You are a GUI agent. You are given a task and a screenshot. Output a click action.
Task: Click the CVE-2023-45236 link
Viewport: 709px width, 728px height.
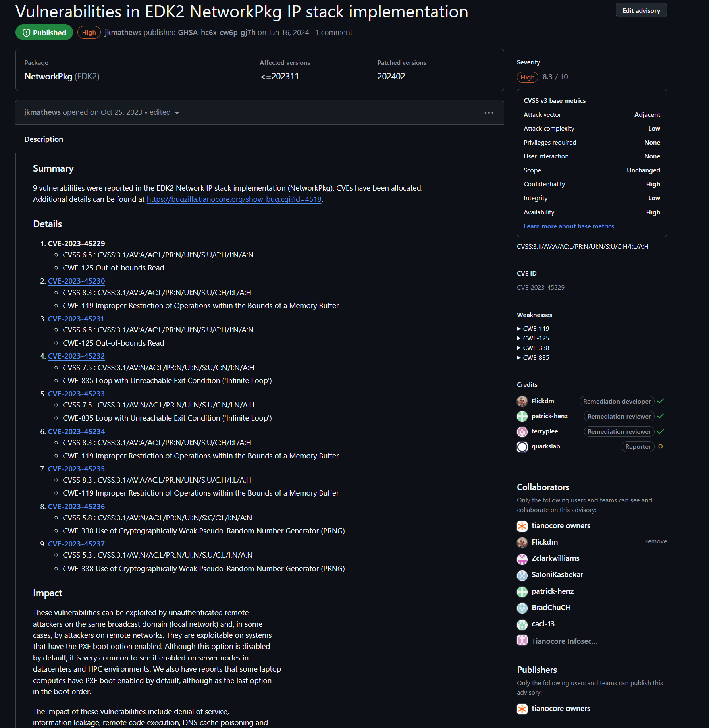(x=76, y=507)
